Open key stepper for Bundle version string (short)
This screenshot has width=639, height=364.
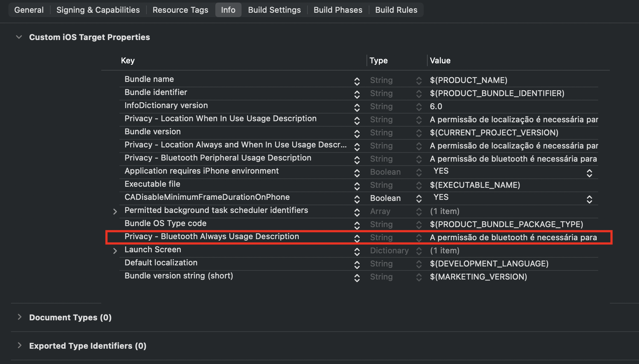tap(357, 278)
